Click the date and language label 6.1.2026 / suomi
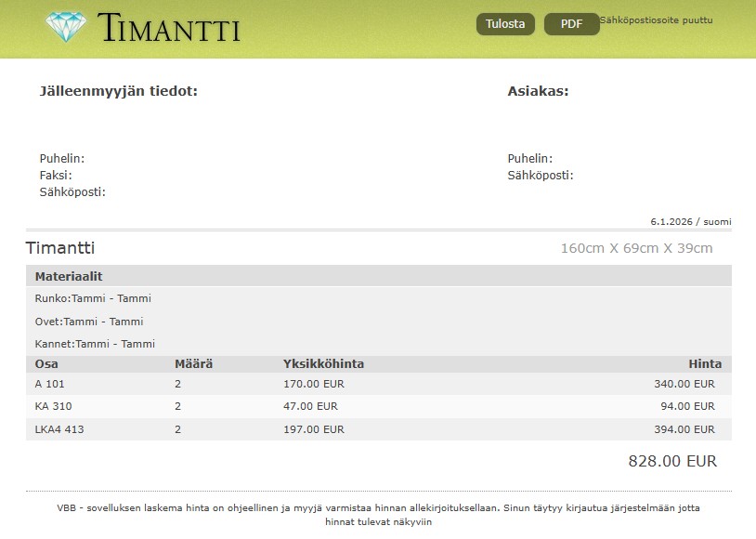Screen dimensions: 756x539 [x=690, y=222]
